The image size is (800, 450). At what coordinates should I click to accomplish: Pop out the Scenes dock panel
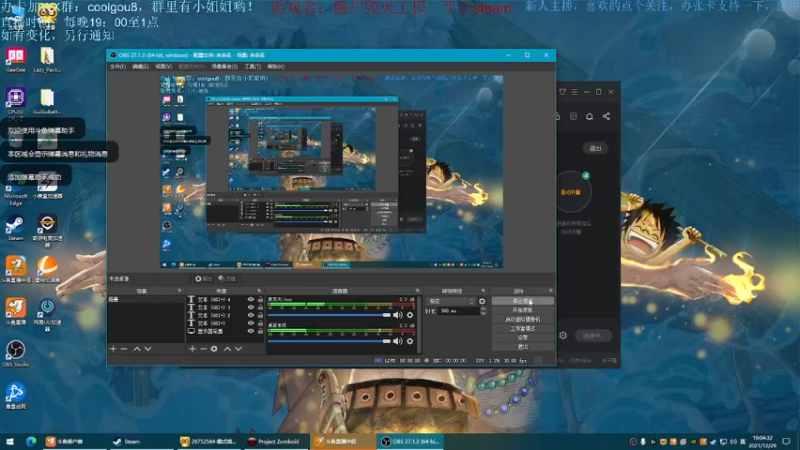179,291
